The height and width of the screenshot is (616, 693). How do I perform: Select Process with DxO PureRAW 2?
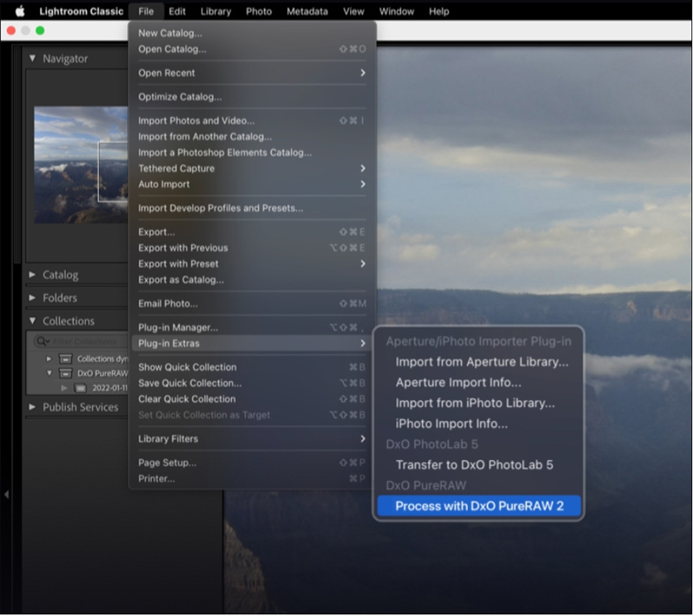click(x=479, y=506)
